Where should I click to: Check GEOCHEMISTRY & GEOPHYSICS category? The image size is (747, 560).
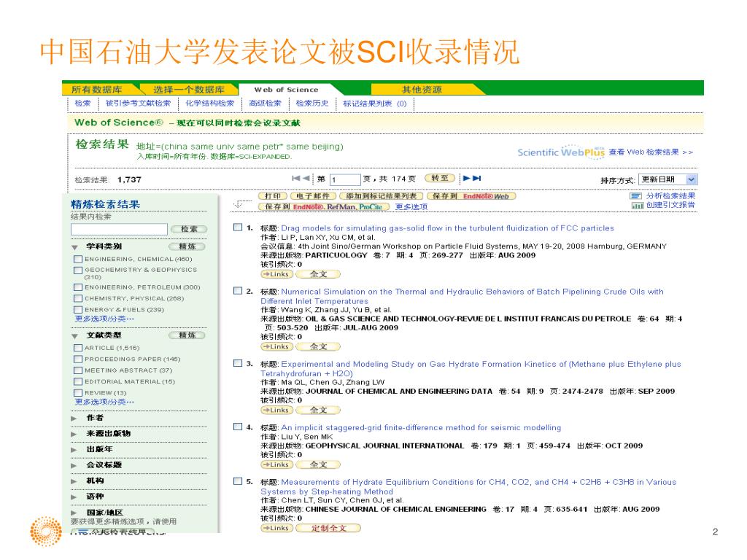78,270
